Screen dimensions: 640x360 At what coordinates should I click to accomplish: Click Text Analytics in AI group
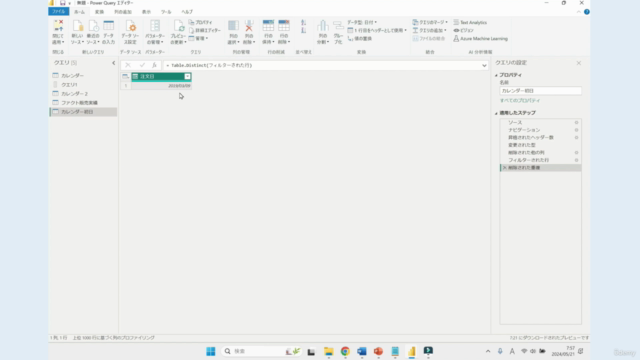(x=470, y=22)
